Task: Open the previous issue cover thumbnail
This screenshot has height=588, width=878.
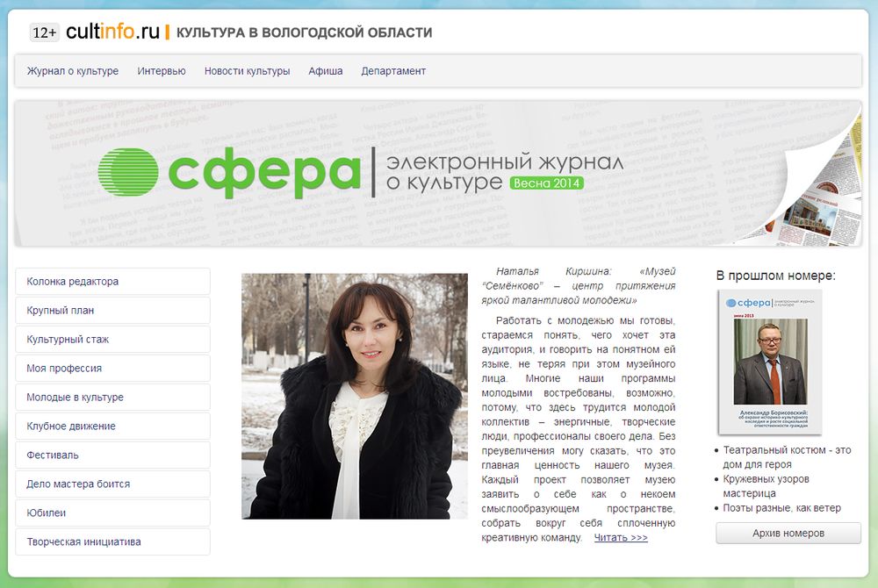Action: tap(770, 362)
